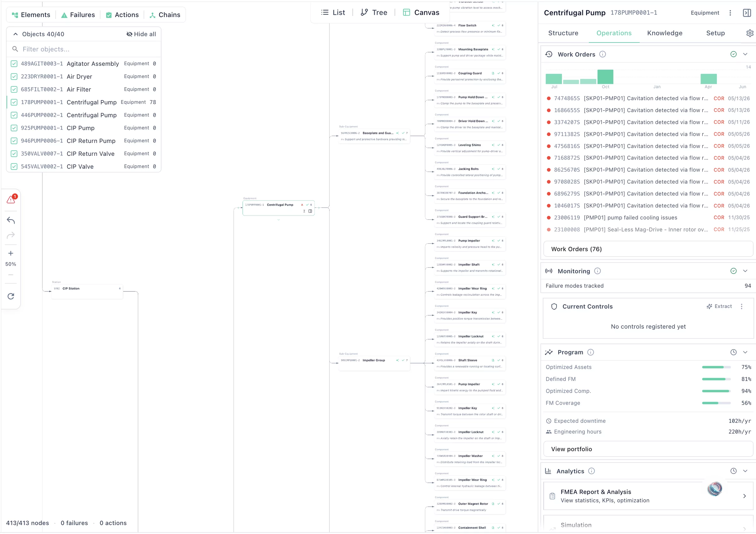Toggle the CIP Return Valve checkbox
The image size is (756, 534).
pyautogui.click(x=14, y=154)
